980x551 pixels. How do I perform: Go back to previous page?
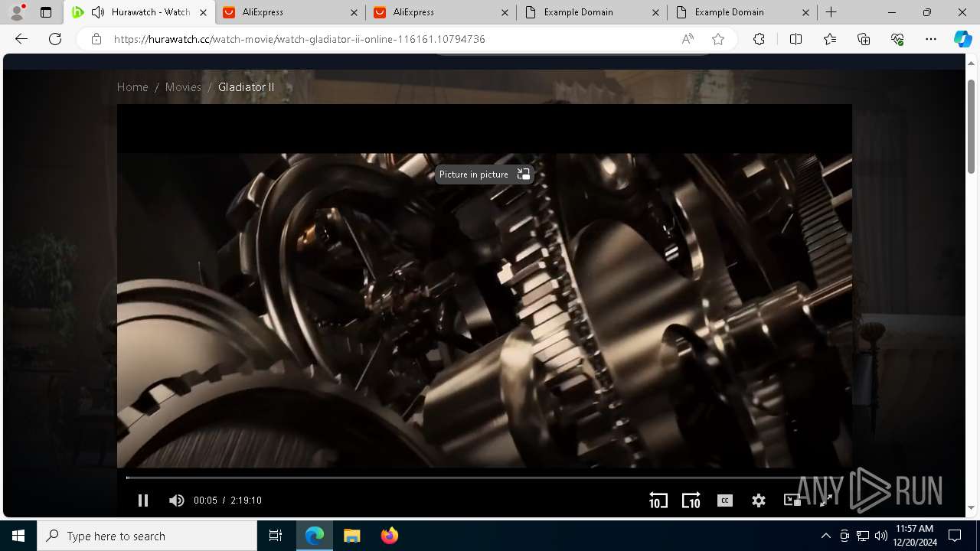coord(21,39)
